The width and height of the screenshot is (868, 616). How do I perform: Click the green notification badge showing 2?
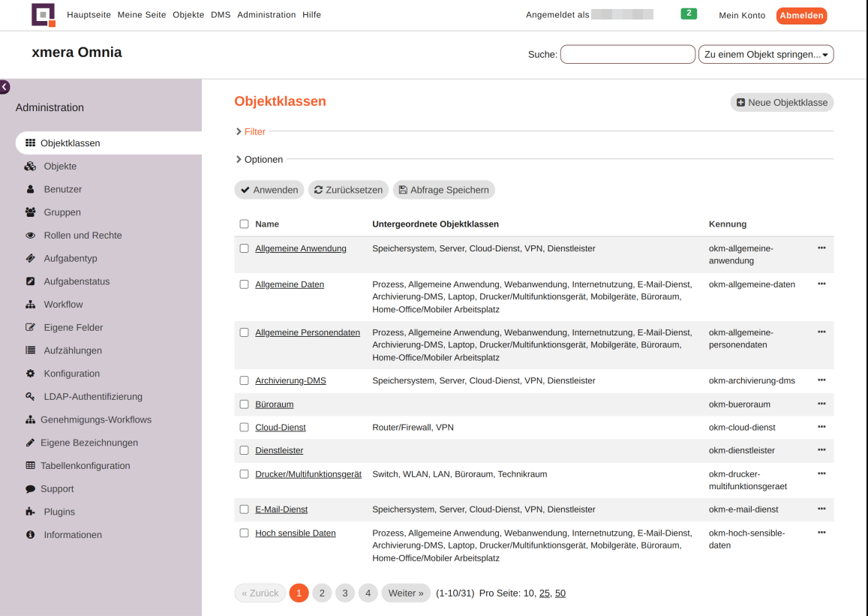tap(688, 14)
